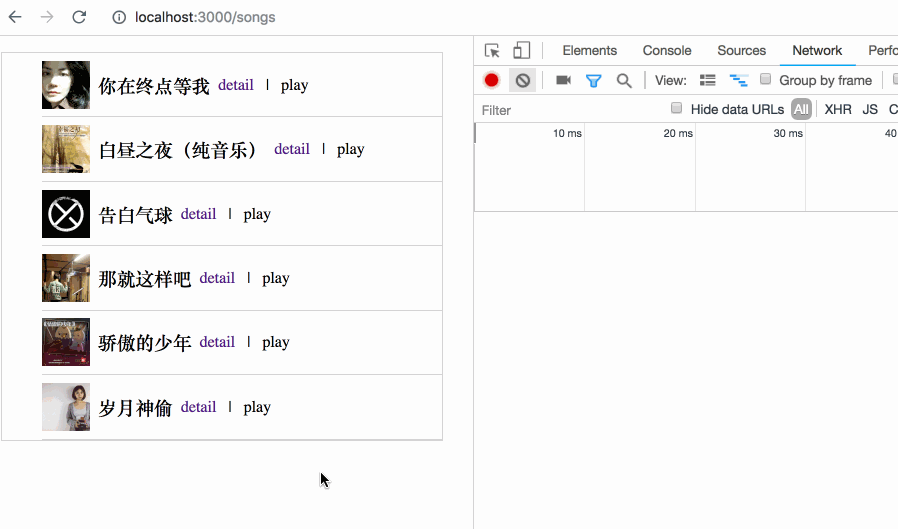Toggle the network filter funnel icon

593,81
